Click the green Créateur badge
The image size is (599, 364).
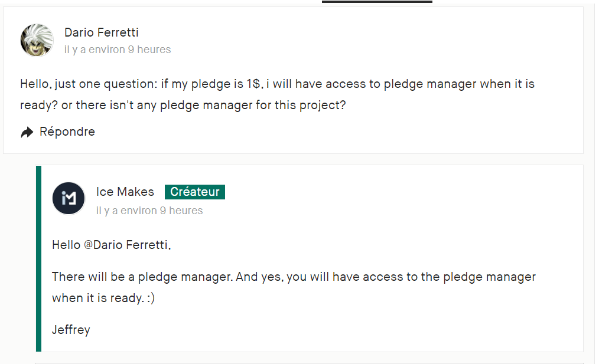[x=194, y=192]
